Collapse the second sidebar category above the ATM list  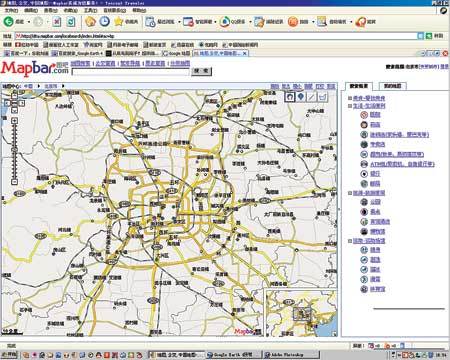pos(350,106)
